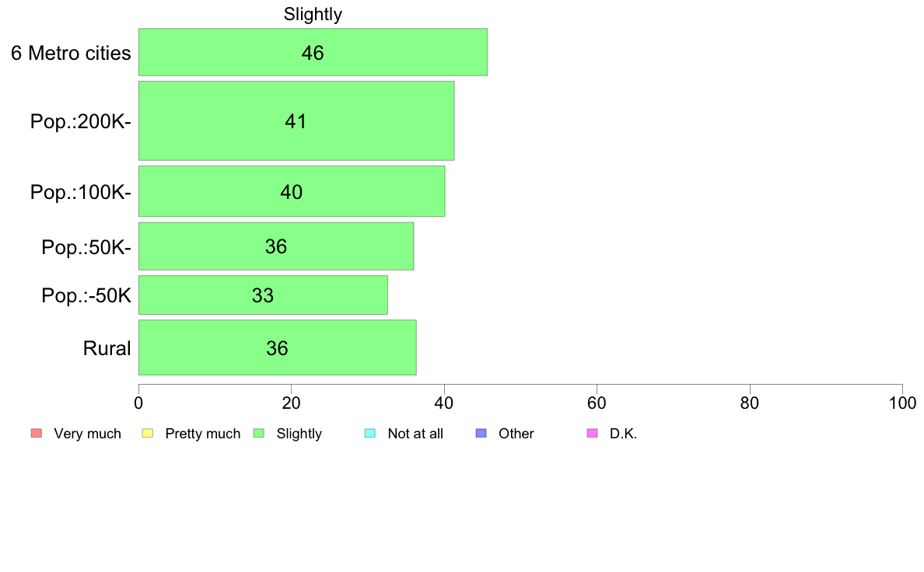Click the Not at all legend label
The width and height of the screenshot is (924, 572).
pos(415,434)
